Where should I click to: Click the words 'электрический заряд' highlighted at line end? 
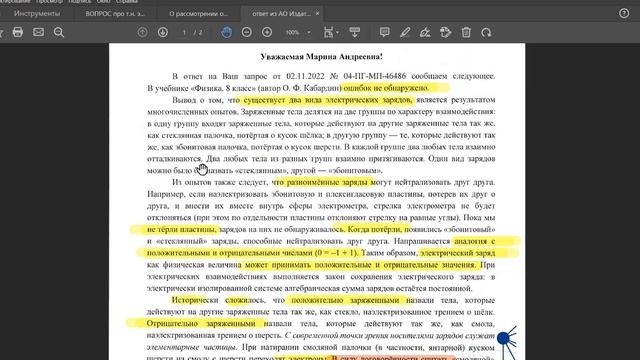458,253
